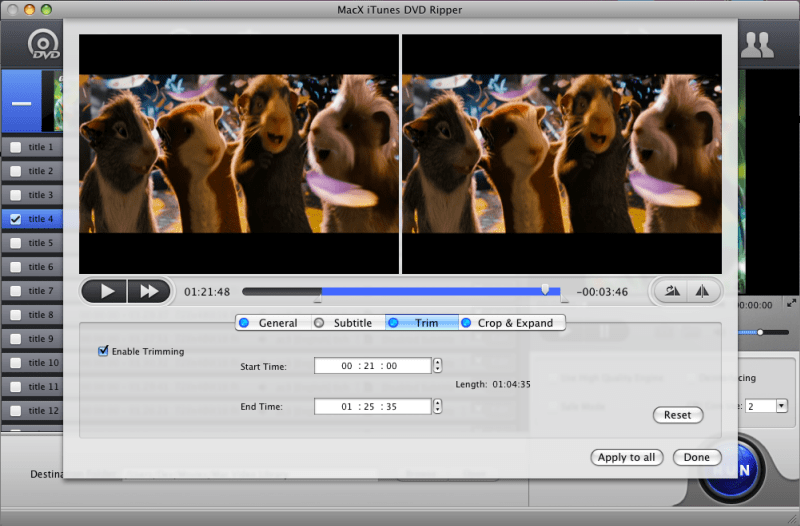Image resolution: width=800 pixels, height=526 pixels.
Task: Click the fullscreen expand icon in main window
Action: click(791, 304)
